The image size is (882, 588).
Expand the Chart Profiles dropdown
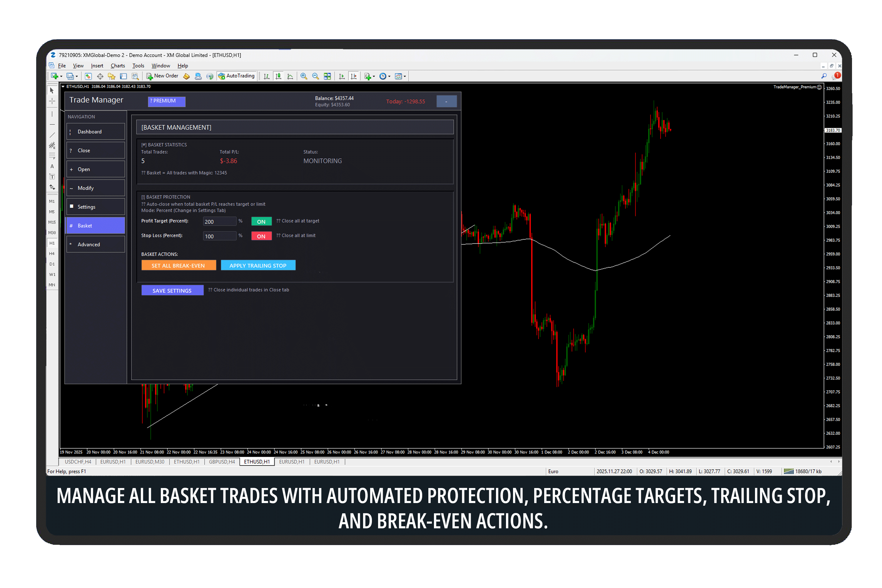click(77, 76)
